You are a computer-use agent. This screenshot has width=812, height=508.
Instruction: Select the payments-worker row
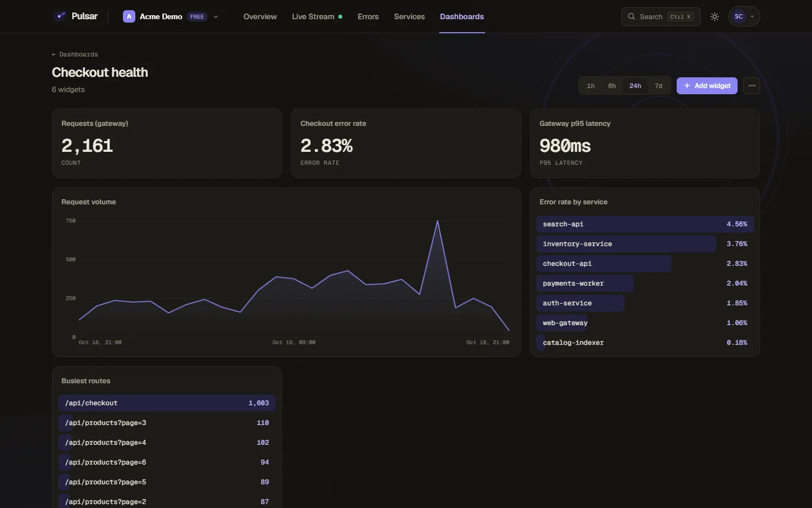[645, 283]
